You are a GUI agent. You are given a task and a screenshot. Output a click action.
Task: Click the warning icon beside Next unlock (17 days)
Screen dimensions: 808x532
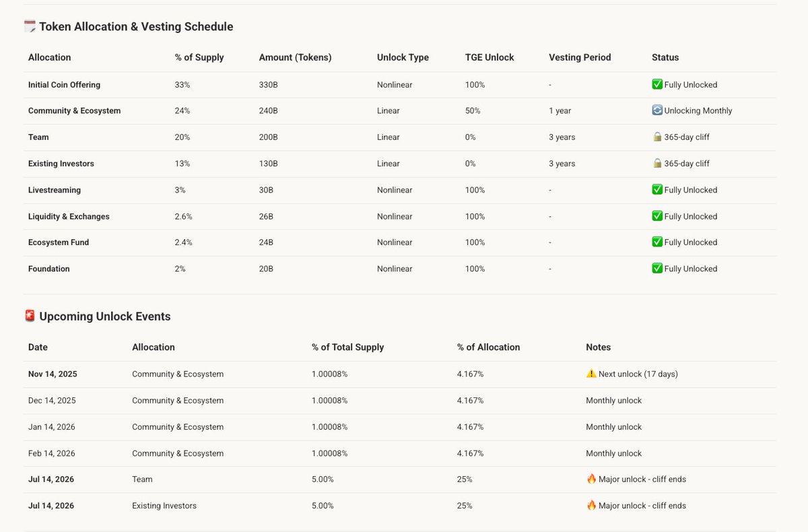591,374
